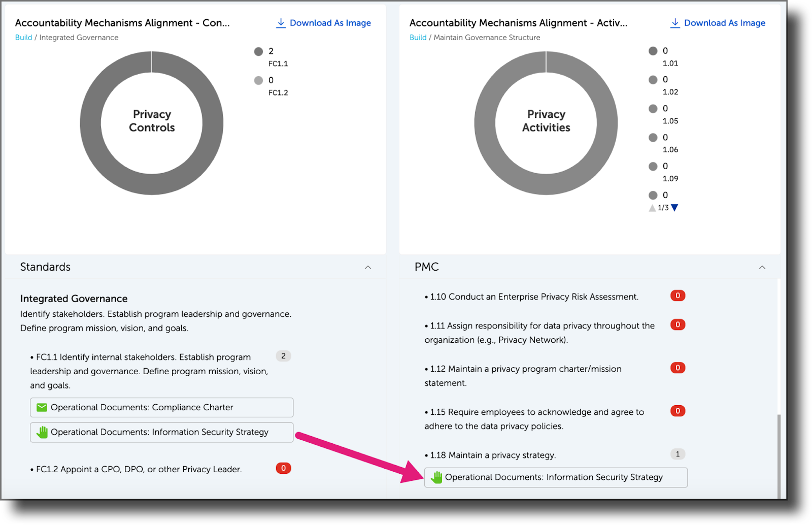This screenshot has height=525, width=812.
Task: Click the FC1.1 legend color dot
Action: click(258, 51)
